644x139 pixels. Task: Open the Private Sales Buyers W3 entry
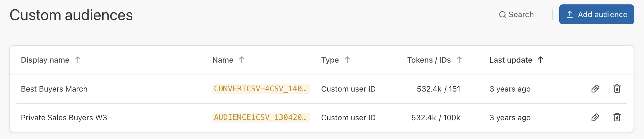coord(64,118)
